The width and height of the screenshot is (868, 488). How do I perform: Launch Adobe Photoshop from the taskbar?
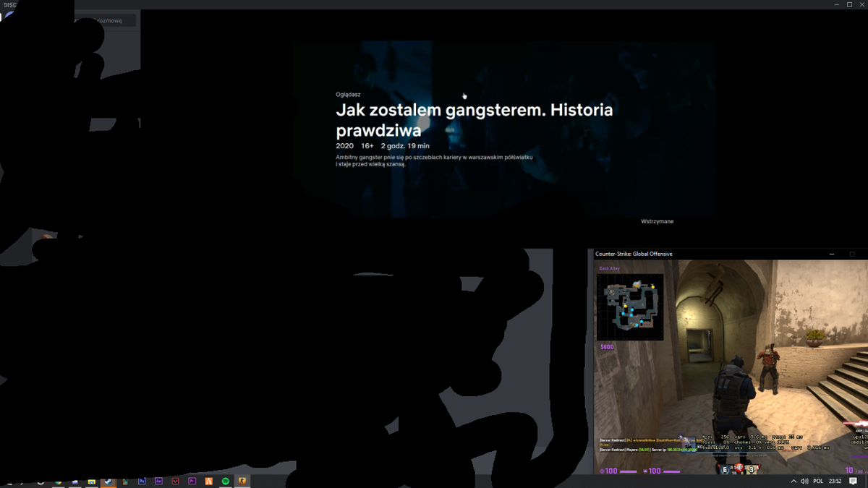[x=142, y=481]
